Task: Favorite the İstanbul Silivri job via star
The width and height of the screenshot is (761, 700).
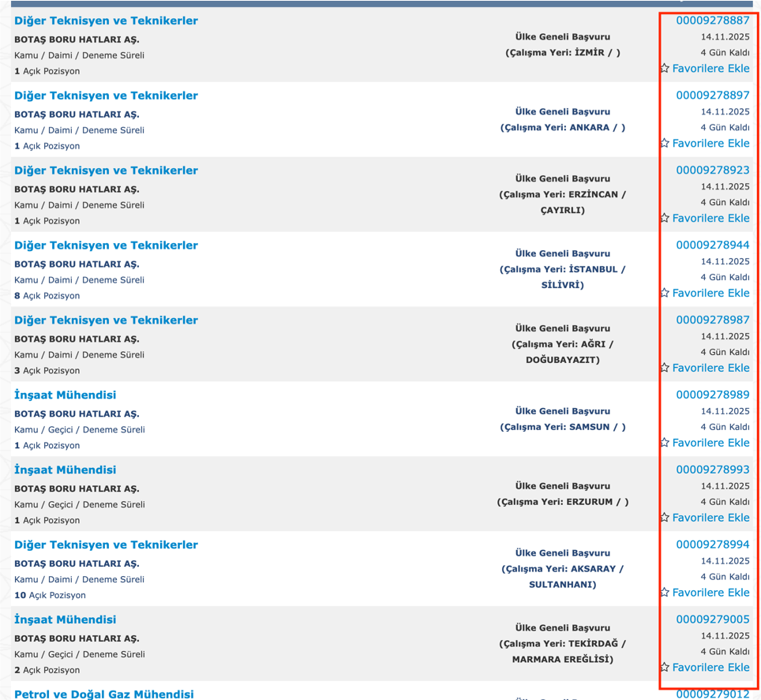Action: pos(665,293)
